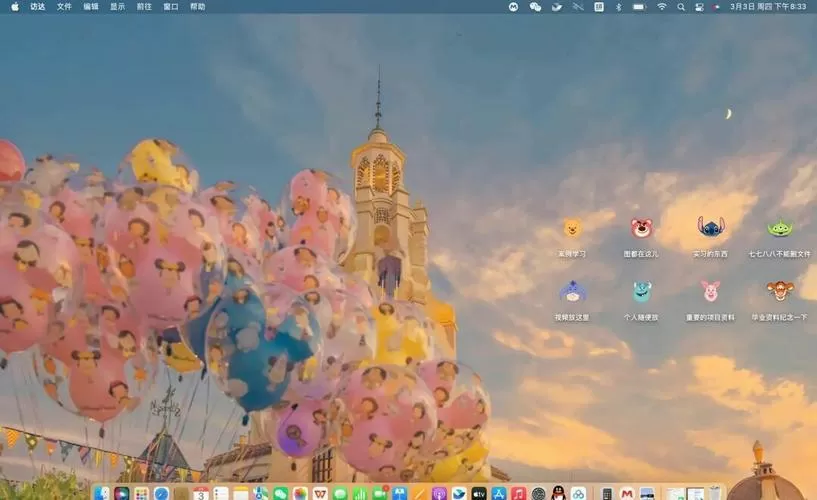Screen dimensions: 817x500
Task: Open input method icon in menu bar
Action: pyautogui.click(x=599, y=7)
